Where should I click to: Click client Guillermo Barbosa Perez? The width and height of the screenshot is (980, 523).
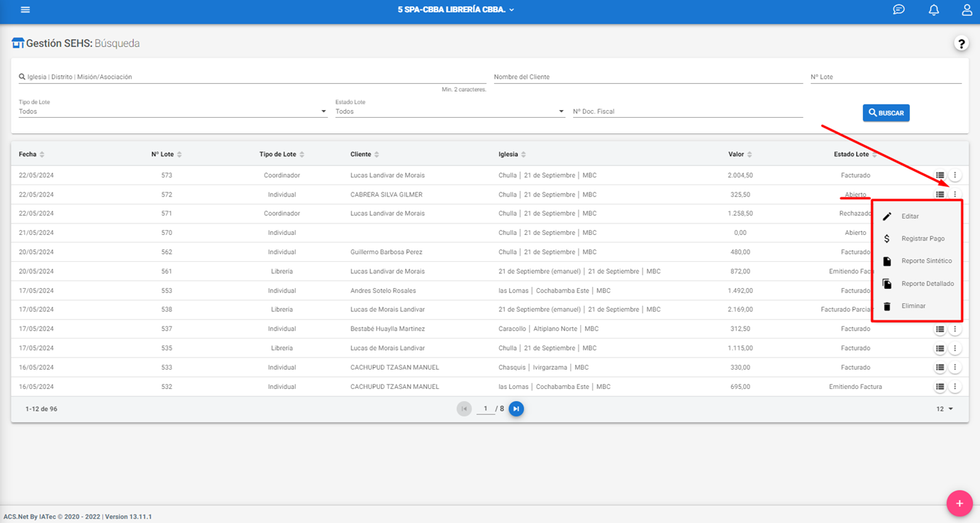tap(386, 252)
